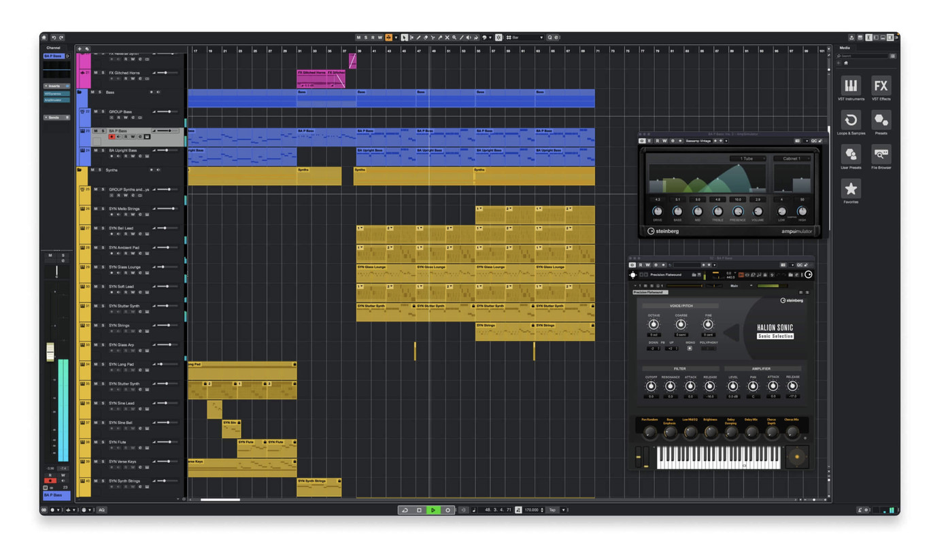Select the Channel tab in the left zone
The width and height of the screenshot is (929, 560).
coord(53,48)
